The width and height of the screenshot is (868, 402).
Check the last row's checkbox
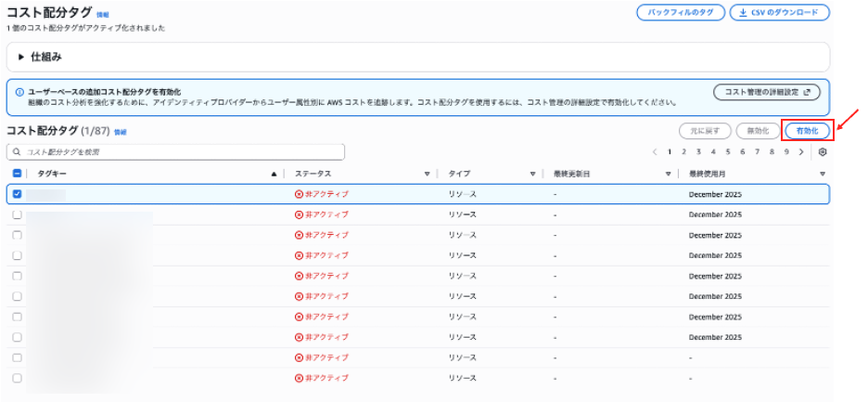point(17,378)
